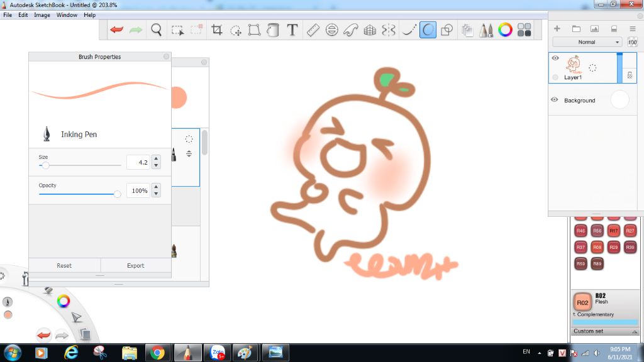This screenshot has width=644, height=362.
Task: Activate the French Curve tool
Action: coord(351,30)
